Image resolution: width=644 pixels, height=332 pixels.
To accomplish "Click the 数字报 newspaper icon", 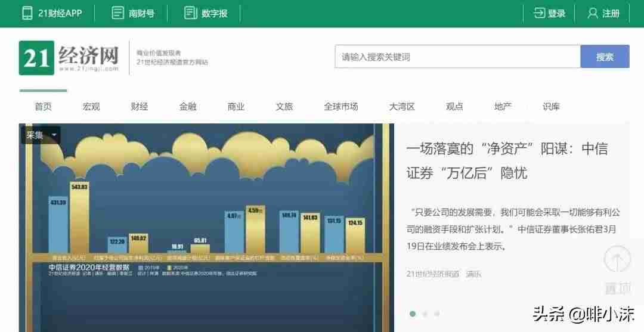I will click(x=191, y=13).
